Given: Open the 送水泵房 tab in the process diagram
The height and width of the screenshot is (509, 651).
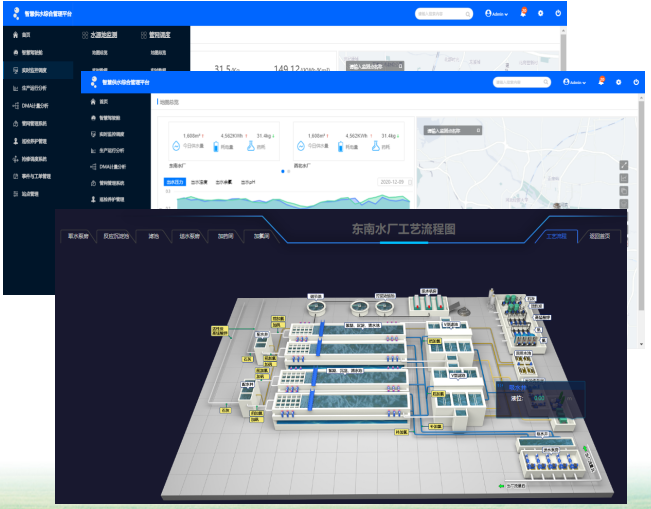Looking at the screenshot, I should 190,236.
